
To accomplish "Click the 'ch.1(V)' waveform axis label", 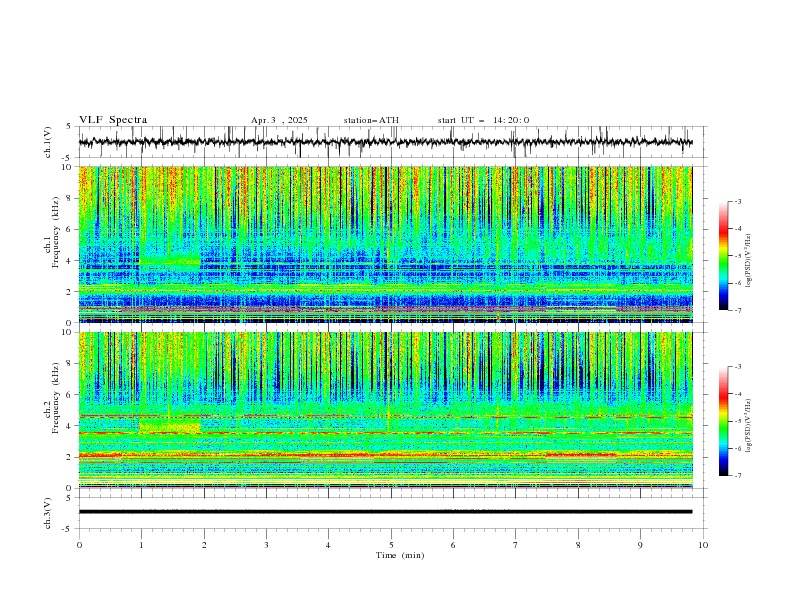I will [x=48, y=142].
